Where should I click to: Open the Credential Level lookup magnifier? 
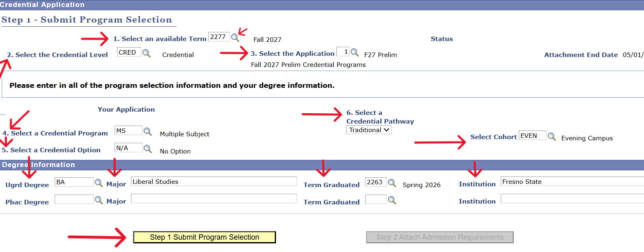146,53
